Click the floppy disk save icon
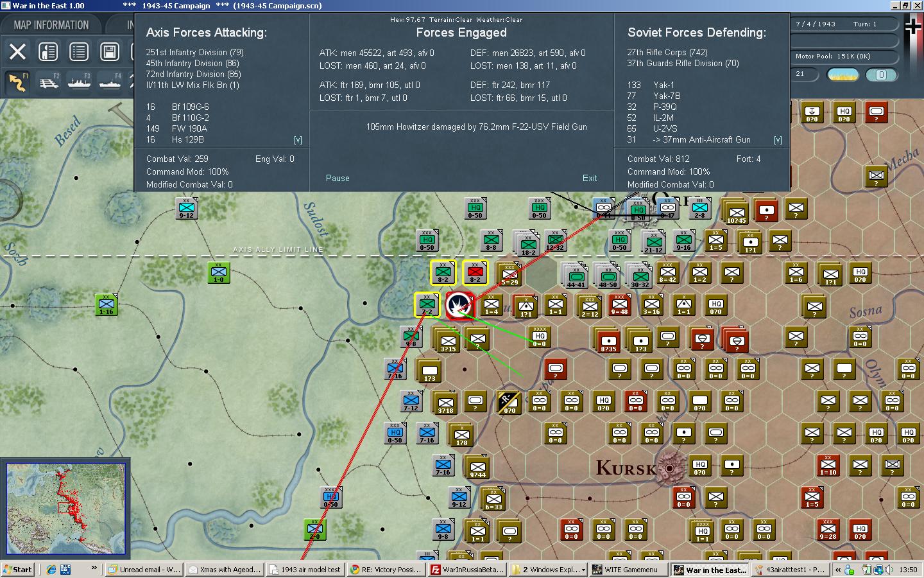Viewport: 924px width, 578px height. click(x=110, y=51)
